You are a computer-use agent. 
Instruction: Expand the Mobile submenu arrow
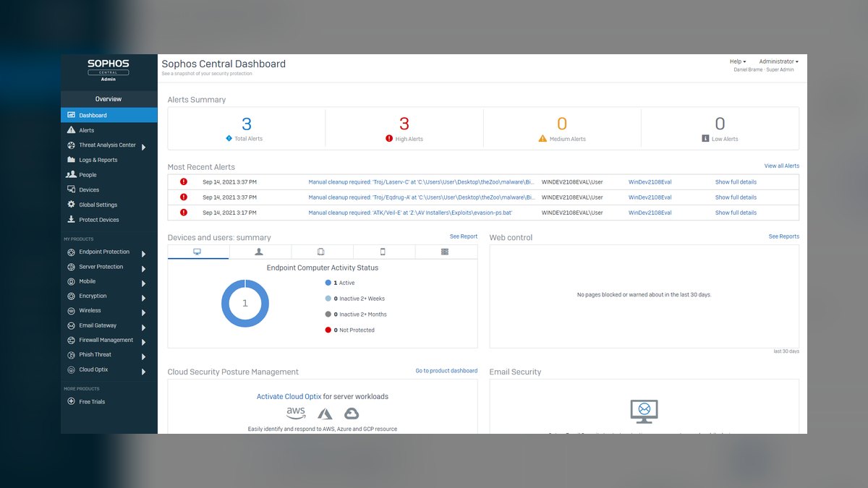(144, 283)
